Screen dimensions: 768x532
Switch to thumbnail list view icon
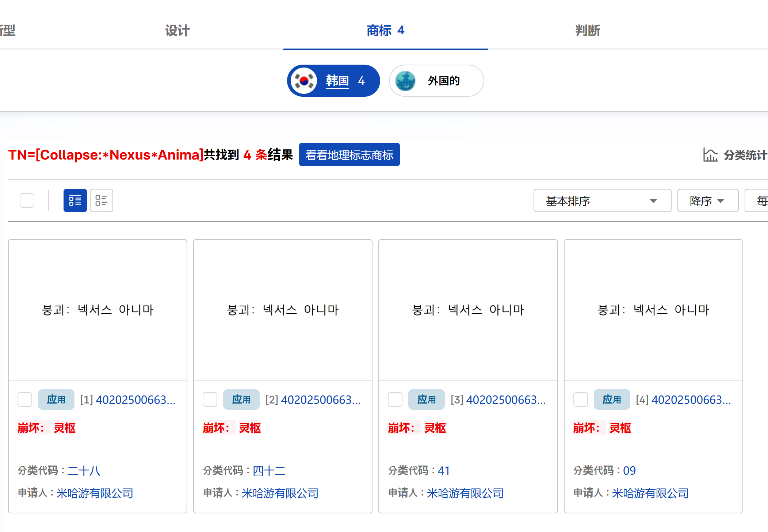(75, 200)
